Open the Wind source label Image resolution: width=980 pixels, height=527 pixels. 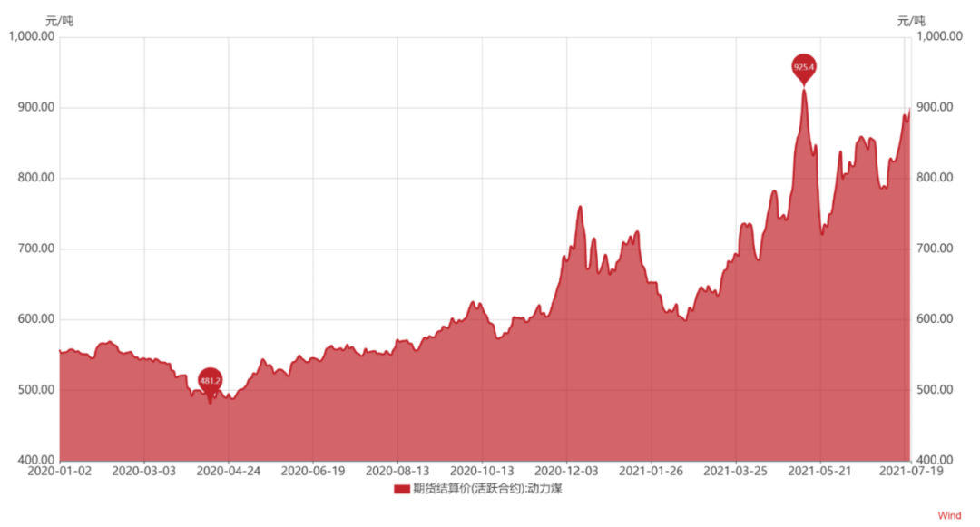949,515
